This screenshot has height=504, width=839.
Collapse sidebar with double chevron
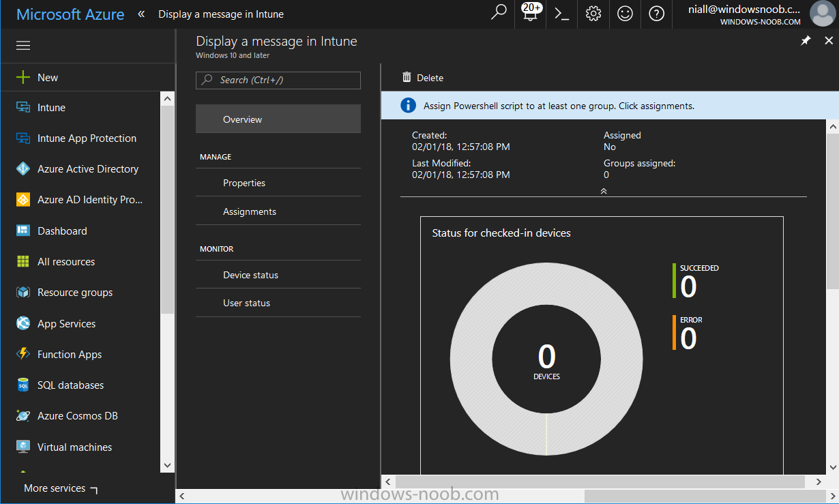pos(141,14)
